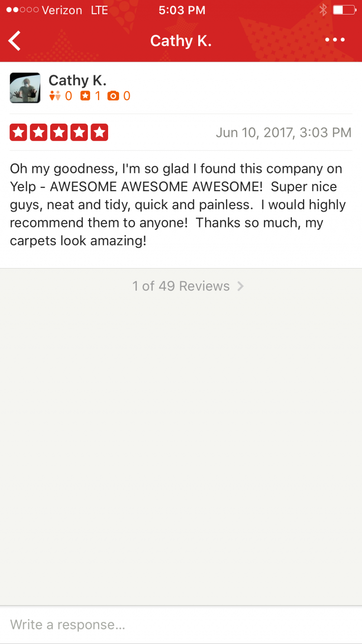Tap the time 5:03 PM in status bar
This screenshot has width=362, height=644.
tap(182, 10)
